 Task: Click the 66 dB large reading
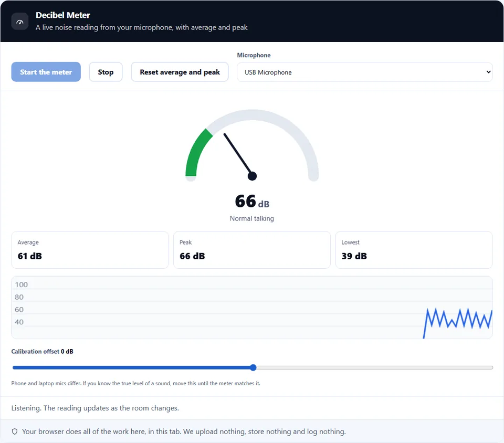(x=252, y=202)
